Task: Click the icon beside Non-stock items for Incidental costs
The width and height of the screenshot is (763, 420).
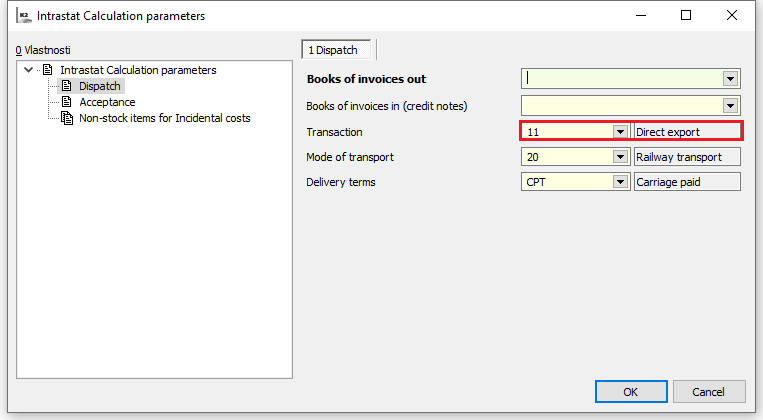Action: coord(67,118)
